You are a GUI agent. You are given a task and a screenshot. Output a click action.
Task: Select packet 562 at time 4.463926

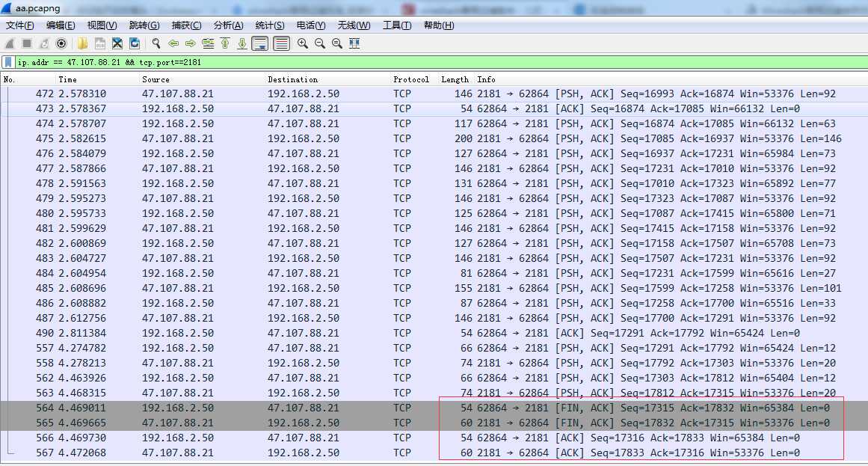click(434, 378)
